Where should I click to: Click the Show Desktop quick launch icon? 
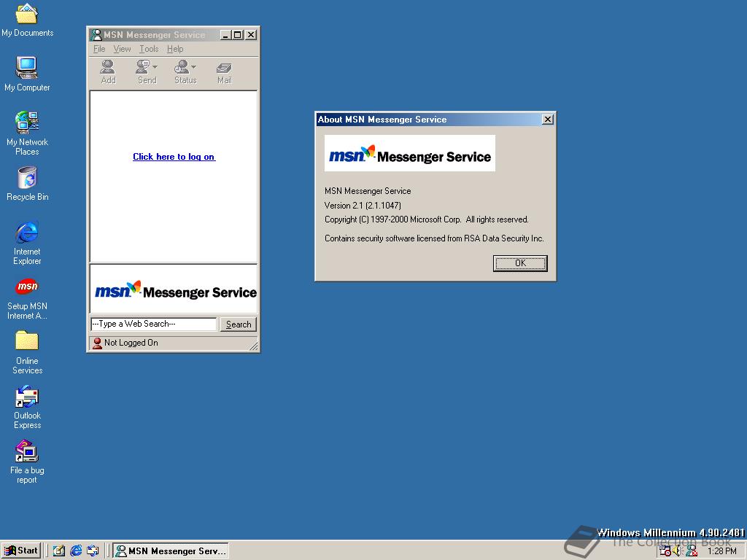(x=59, y=551)
